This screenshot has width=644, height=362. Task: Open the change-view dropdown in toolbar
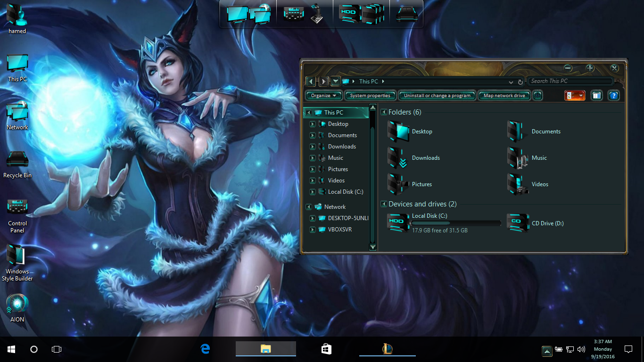[x=581, y=96]
